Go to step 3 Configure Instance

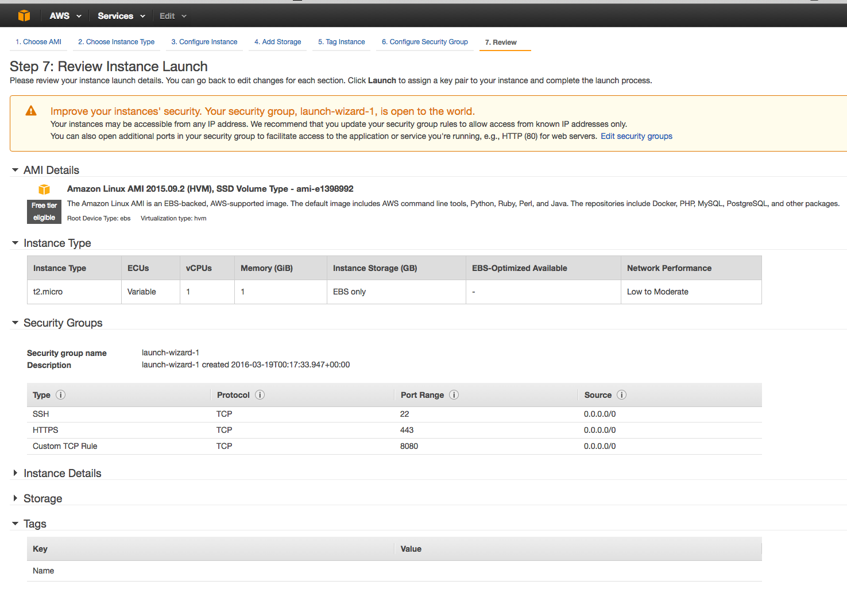click(204, 42)
